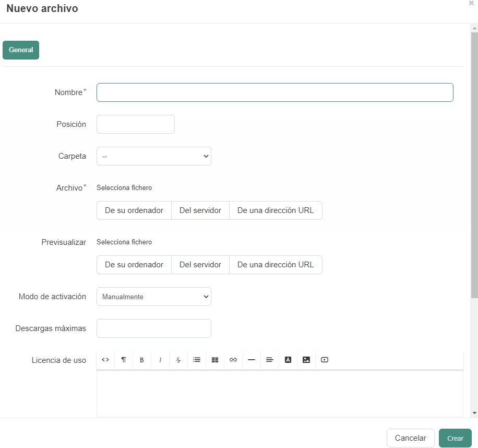
Task: Select the General tab
Action: tap(21, 50)
